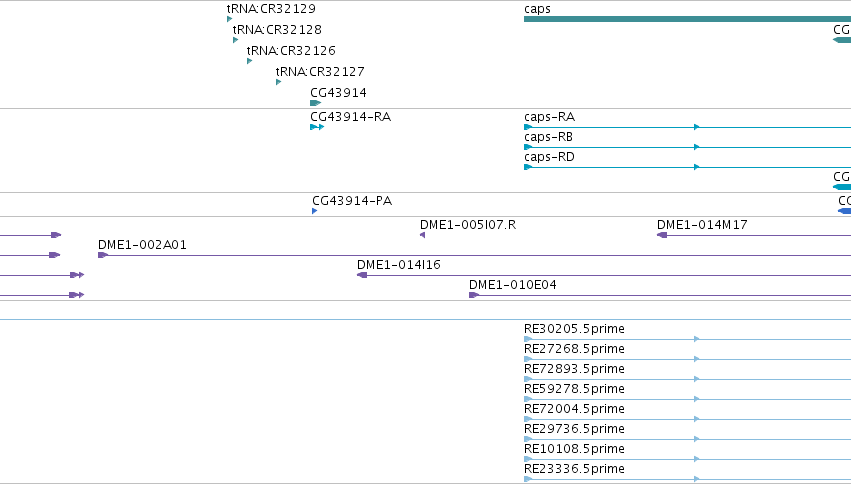Select the caps-RD transcript line
Screen dimensions: 851x484
pyautogui.click(x=687, y=167)
